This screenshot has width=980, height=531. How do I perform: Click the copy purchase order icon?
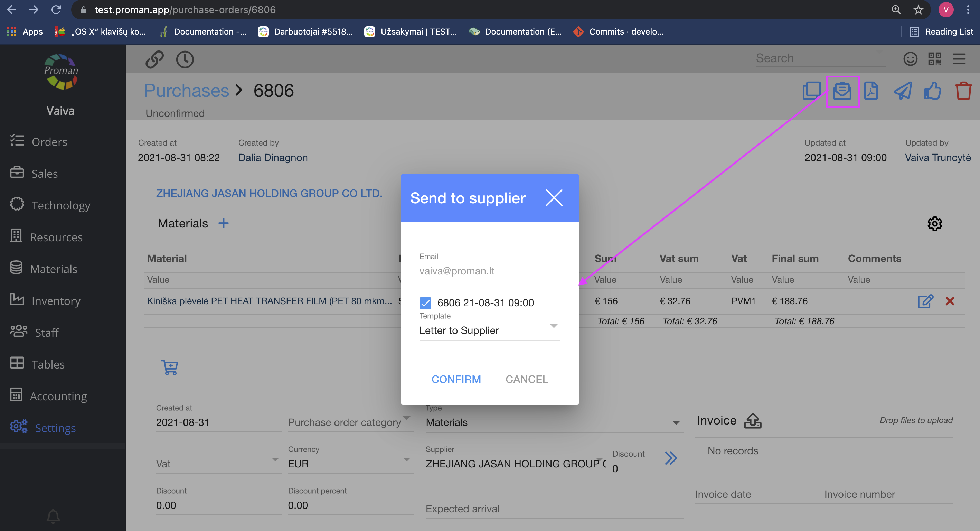tap(811, 91)
